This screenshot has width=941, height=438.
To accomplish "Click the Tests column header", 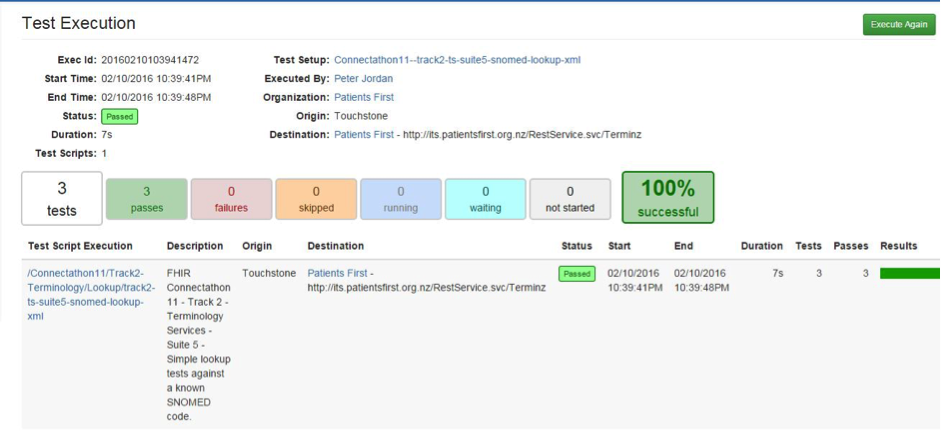I will pos(808,246).
